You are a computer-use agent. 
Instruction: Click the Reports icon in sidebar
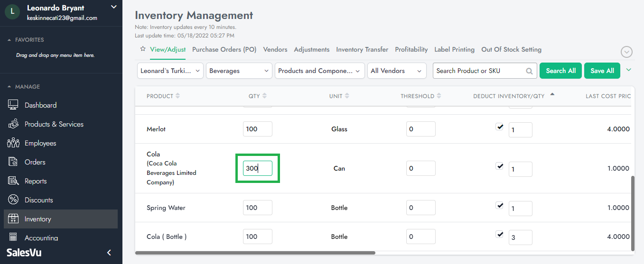[x=13, y=181]
